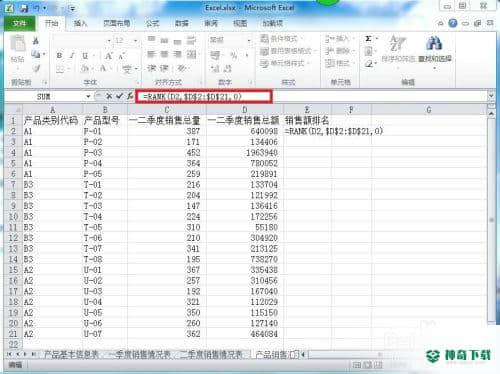Expand the formula bar using right arrow
500x374 pixels.
tap(491, 96)
